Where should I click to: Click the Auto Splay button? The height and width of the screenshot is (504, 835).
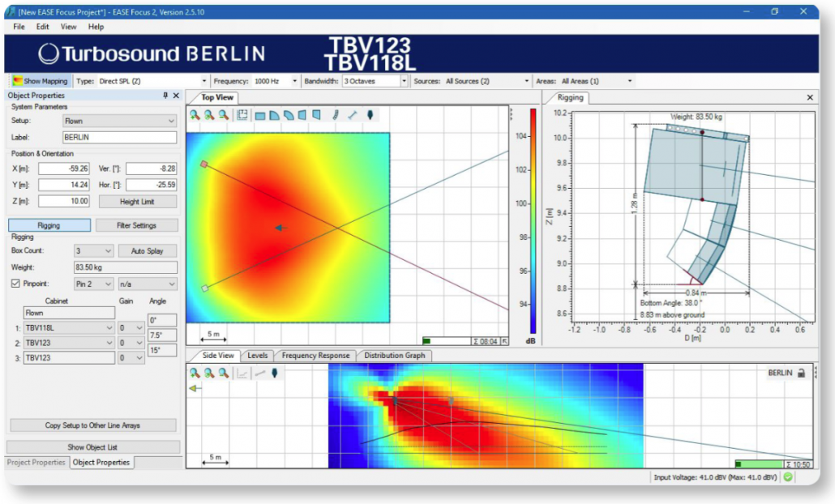147,250
